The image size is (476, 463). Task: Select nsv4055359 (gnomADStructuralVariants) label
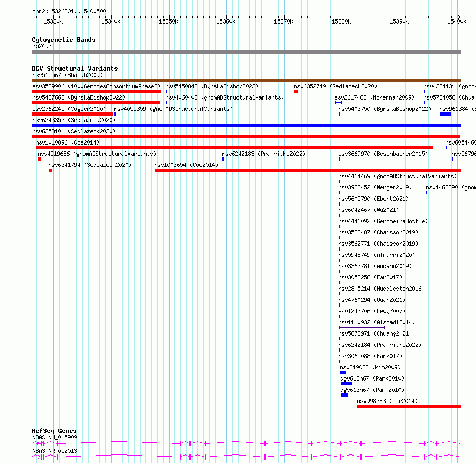point(173,109)
